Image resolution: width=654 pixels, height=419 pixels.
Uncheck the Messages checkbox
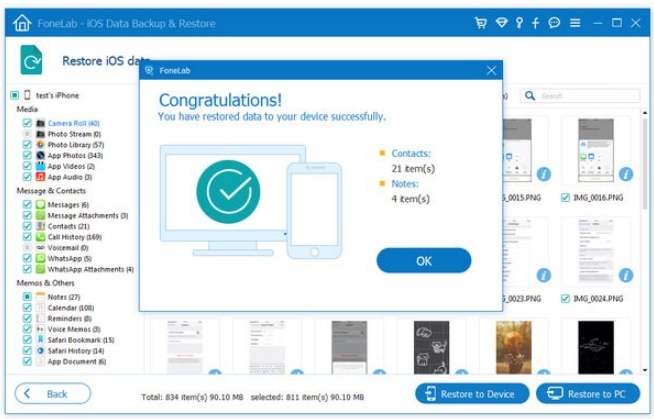27,204
